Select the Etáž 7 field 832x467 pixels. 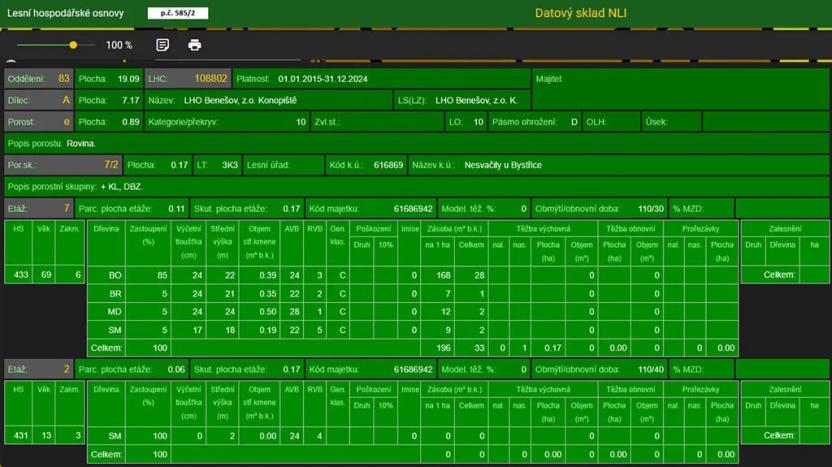[38, 208]
